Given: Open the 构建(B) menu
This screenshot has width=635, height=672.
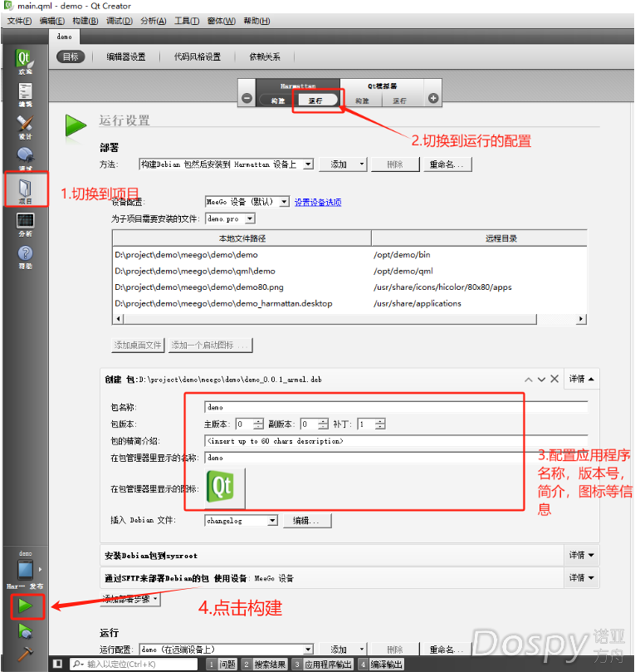Looking at the screenshot, I should pyautogui.click(x=85, y=21).
